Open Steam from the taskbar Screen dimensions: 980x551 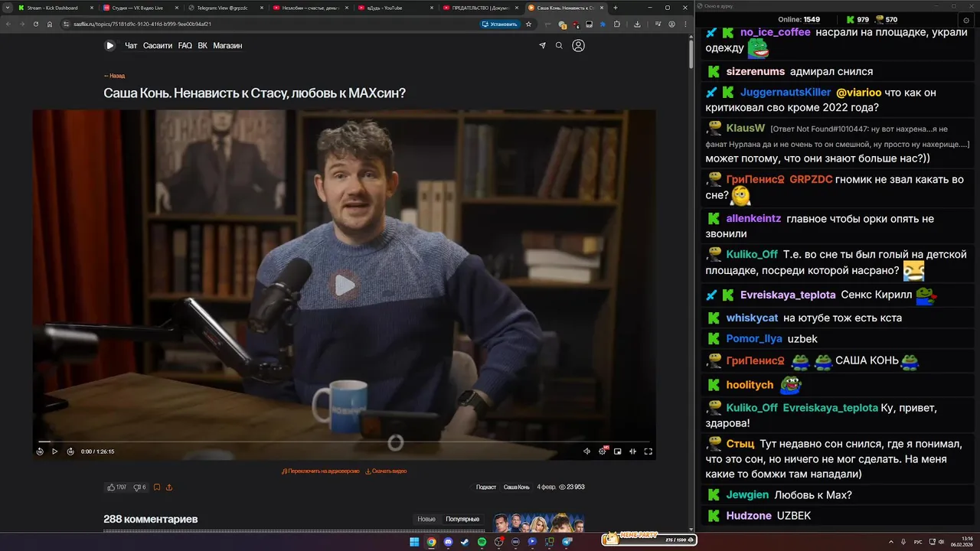(x=465, y=542)
